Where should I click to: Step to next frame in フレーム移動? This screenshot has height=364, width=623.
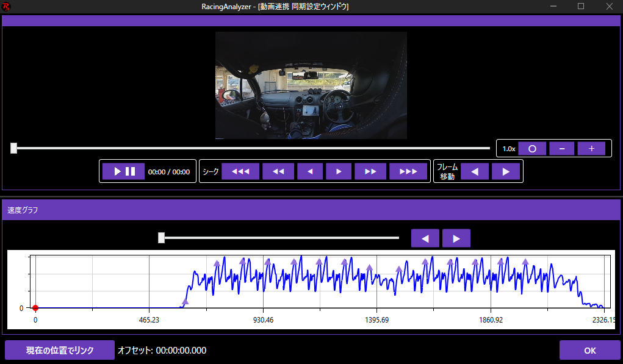coord(506,171)
